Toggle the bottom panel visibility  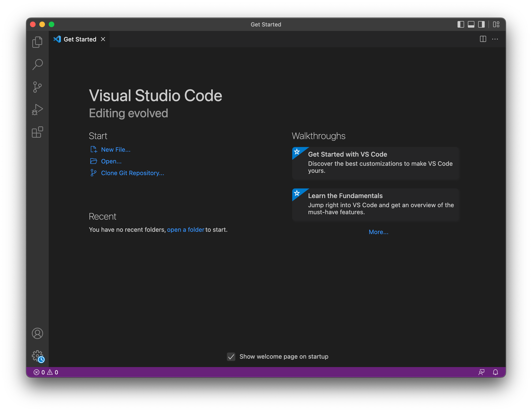pyautogui.click(x=471, y=24)
